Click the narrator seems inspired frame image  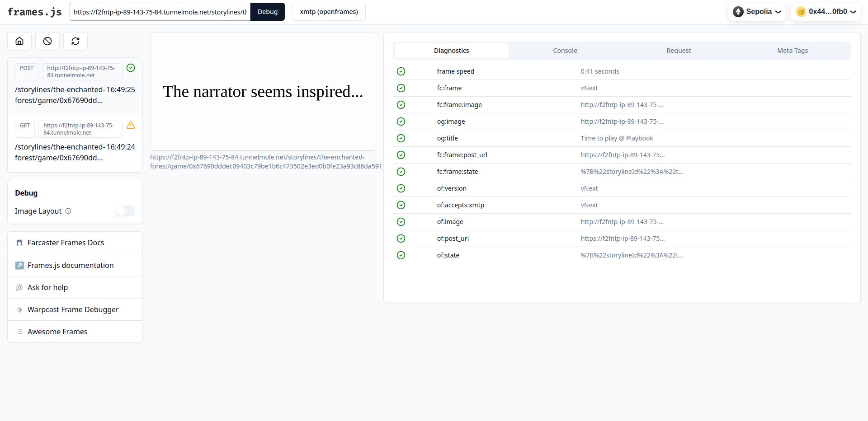[263, 91]
